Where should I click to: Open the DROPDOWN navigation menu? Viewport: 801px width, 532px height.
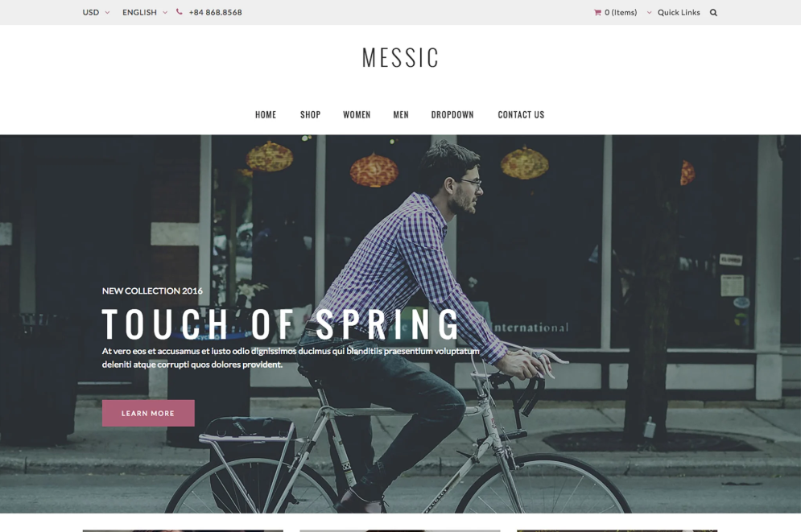click(x=452, y=115)
